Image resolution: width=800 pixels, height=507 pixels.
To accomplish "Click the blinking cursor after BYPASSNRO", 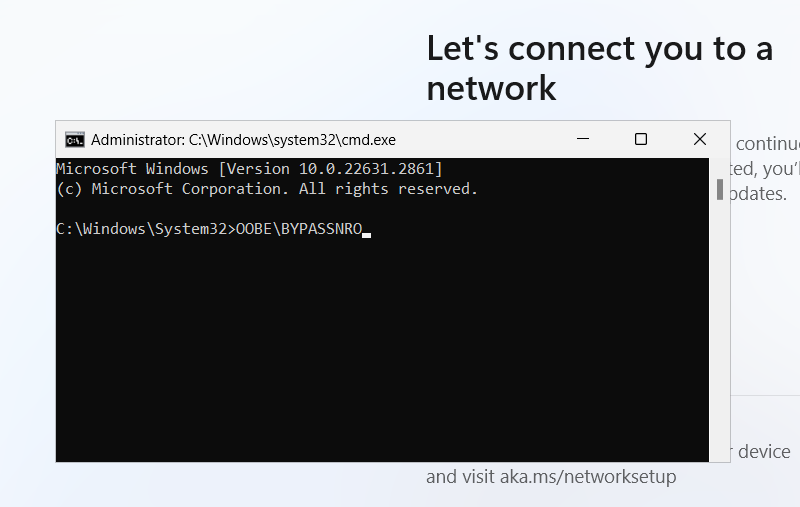I will click(x=367, y=234).
